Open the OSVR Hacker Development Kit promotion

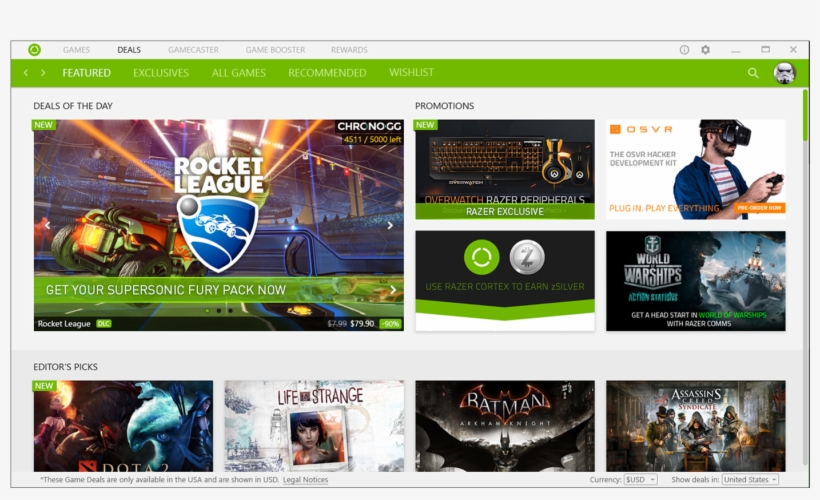[696, 169]
